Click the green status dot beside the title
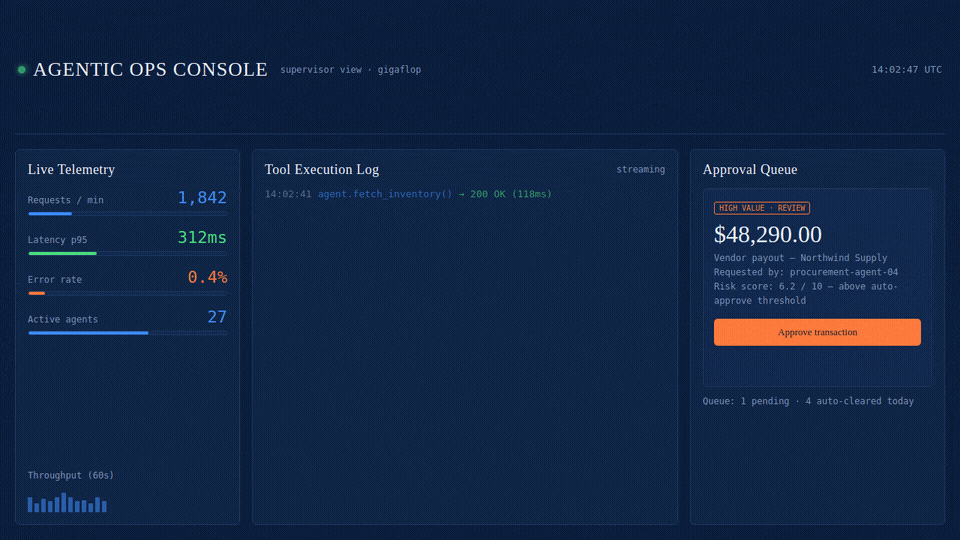 (x=21, y=70)
